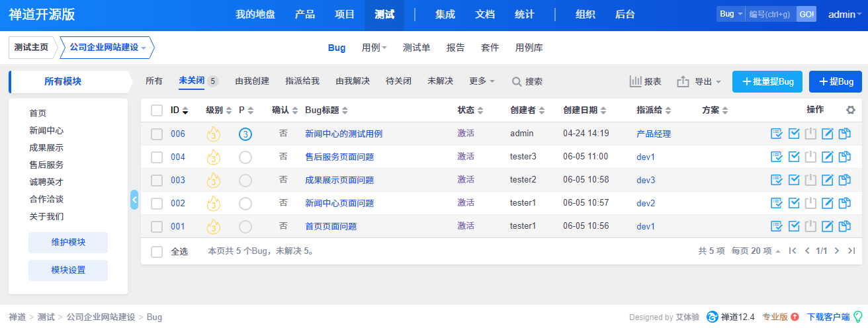
Task: Click the 下载客户端 link
Action: pos(828,317)
